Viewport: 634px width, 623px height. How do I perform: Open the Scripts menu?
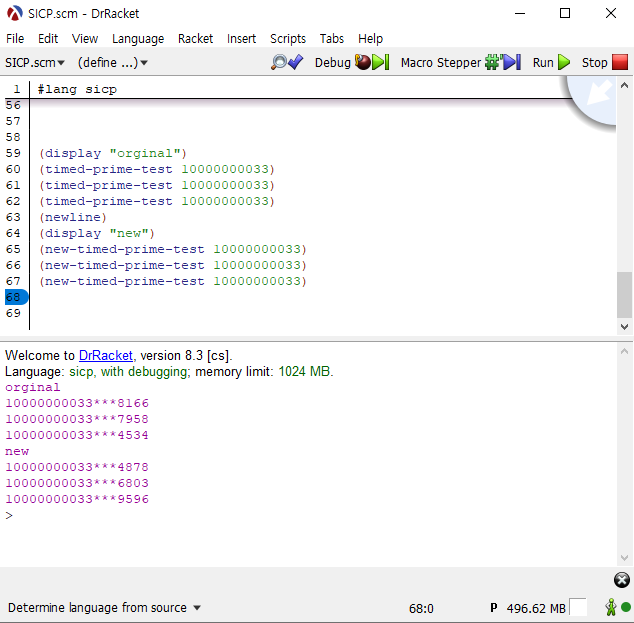(288, 39)
